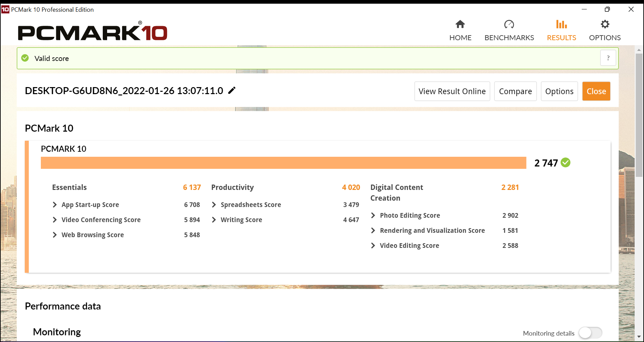Toggle the Monitoring details switch
Image resolution: width=644 pixels, height=342 pixels.
click(x=590, y=333)
